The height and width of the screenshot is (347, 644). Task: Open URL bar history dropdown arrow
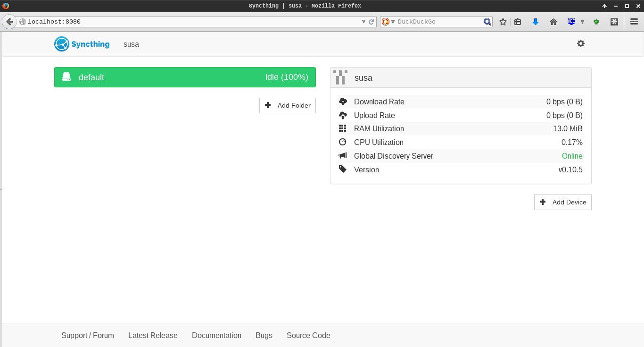tap(363, 22)
